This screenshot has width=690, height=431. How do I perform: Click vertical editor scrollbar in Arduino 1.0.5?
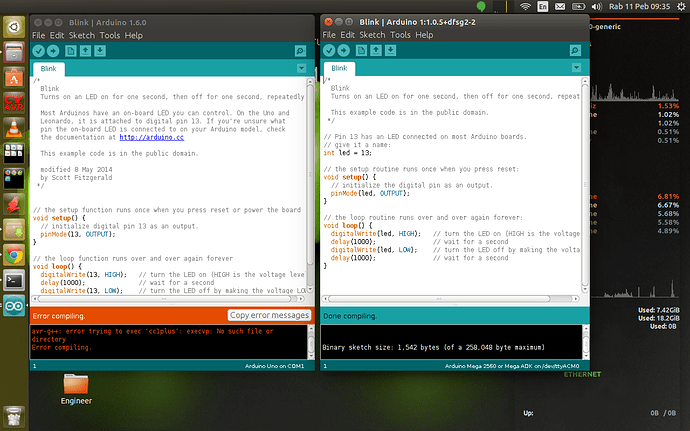click(585, 185)
